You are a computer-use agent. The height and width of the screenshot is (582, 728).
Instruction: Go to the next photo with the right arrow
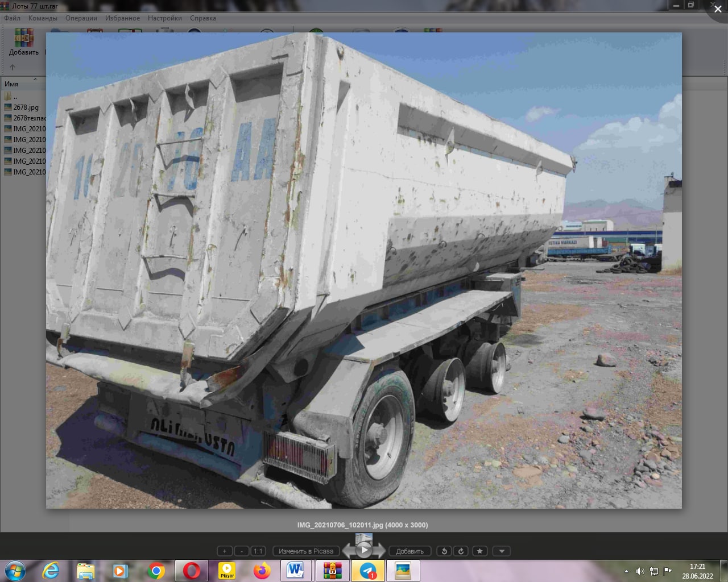coord(380,550)
